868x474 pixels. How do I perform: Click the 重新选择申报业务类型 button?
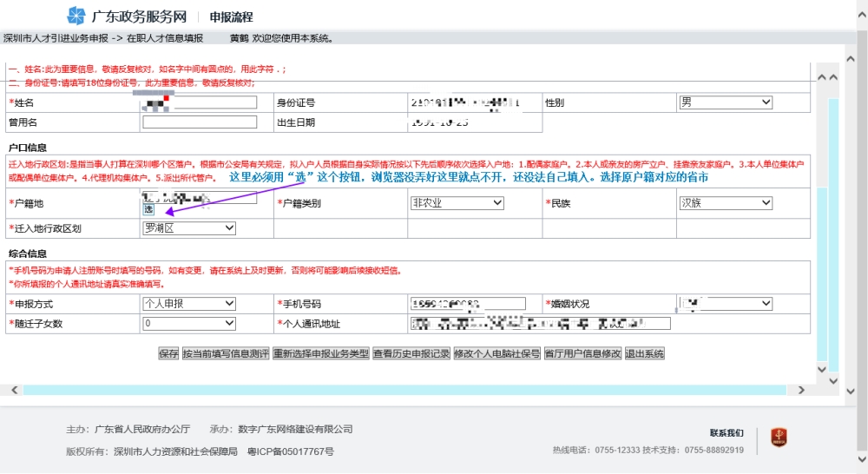(321, 354)
